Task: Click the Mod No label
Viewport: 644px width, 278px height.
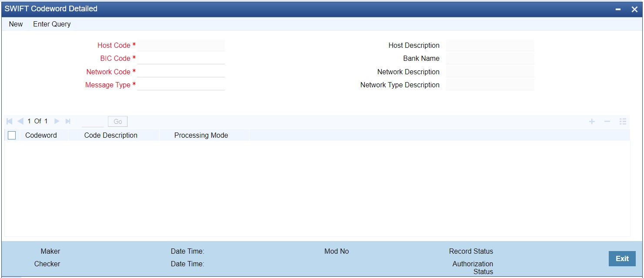Action: [336, 252]
